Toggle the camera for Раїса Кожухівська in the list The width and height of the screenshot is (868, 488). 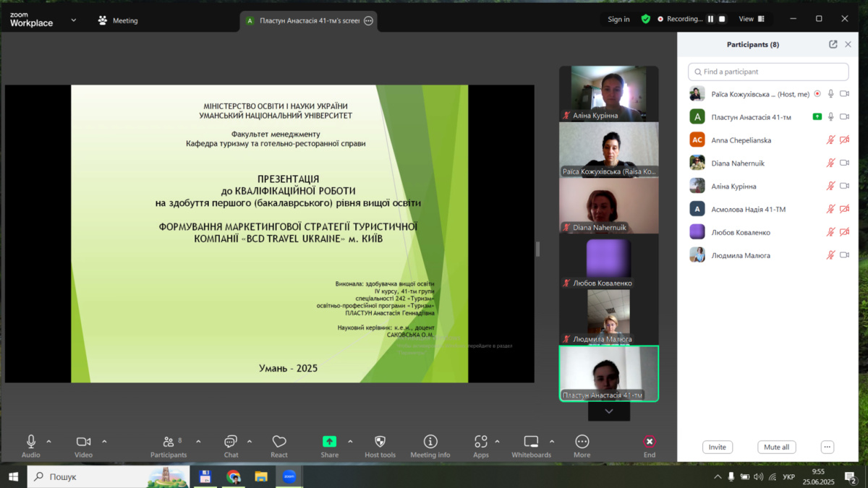click(844, 94)
